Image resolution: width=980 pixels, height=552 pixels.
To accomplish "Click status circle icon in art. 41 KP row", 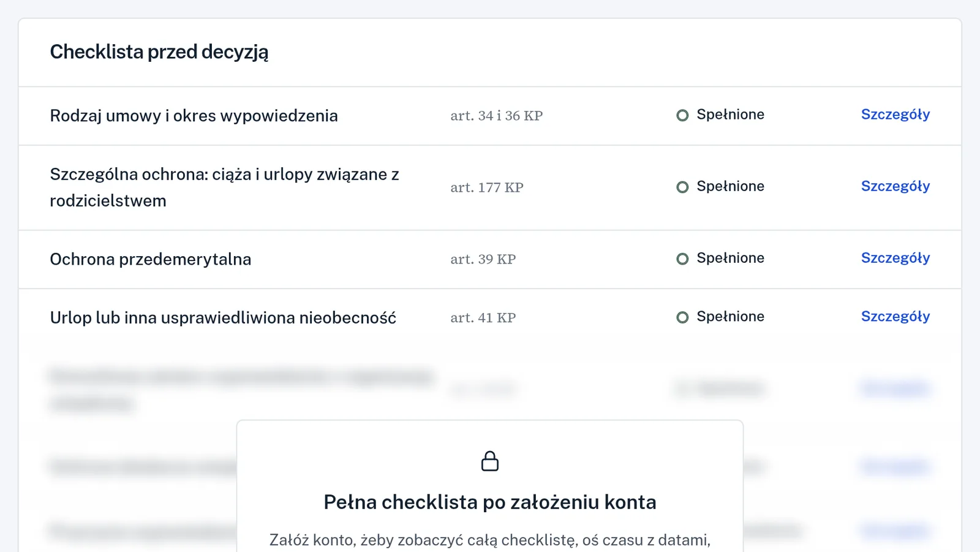I will coord(682,317).
